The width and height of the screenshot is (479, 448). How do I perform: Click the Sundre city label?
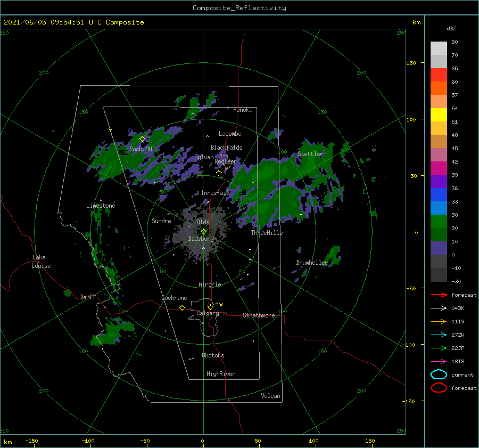[161, 221]
